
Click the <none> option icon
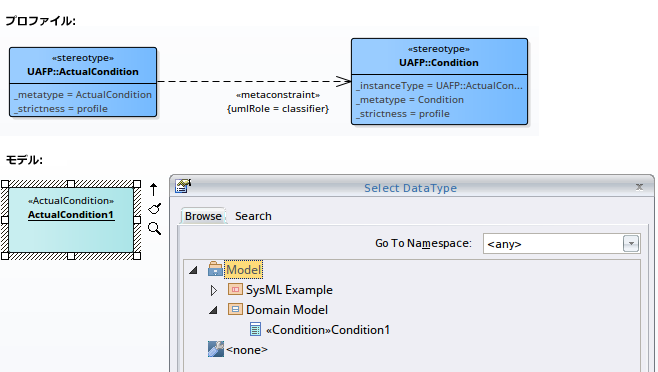point(216,349)
